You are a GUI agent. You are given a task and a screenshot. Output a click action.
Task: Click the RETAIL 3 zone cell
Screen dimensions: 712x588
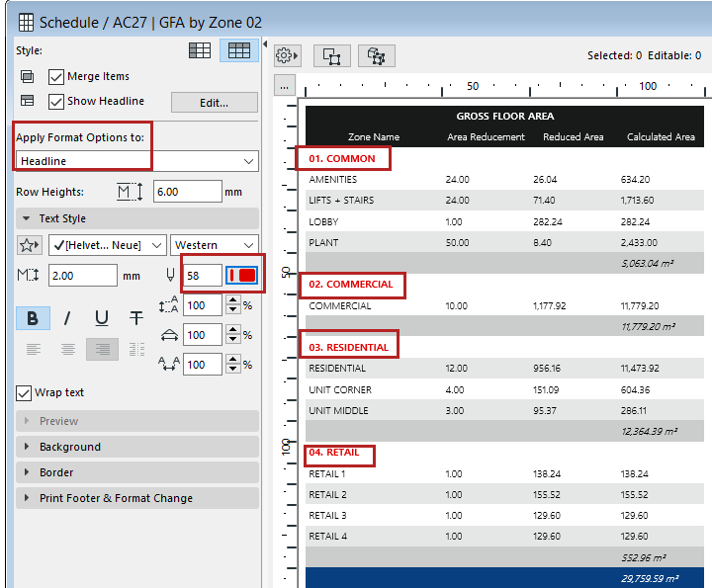[327, 516]
